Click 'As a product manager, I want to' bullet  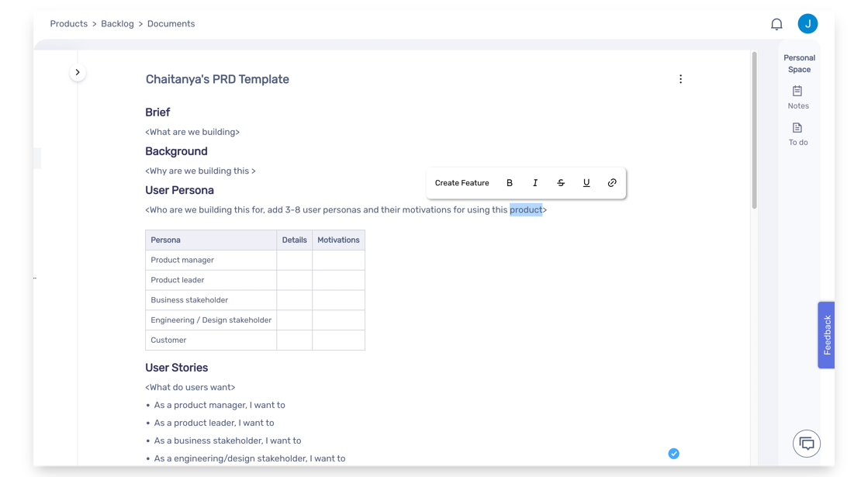pyautogui.click(x=220, y=405)
